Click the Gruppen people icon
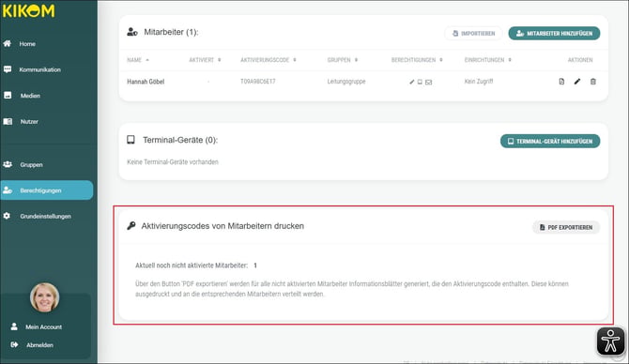 point(8,164)
